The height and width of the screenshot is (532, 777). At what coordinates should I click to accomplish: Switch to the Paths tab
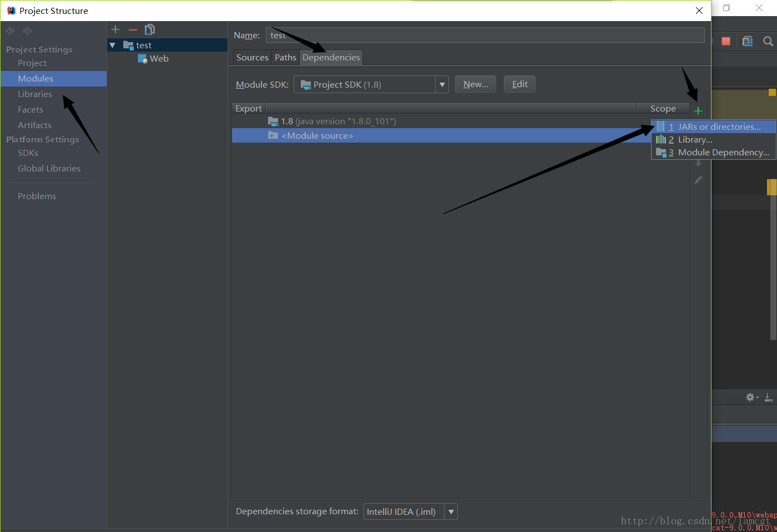(285, 57)
